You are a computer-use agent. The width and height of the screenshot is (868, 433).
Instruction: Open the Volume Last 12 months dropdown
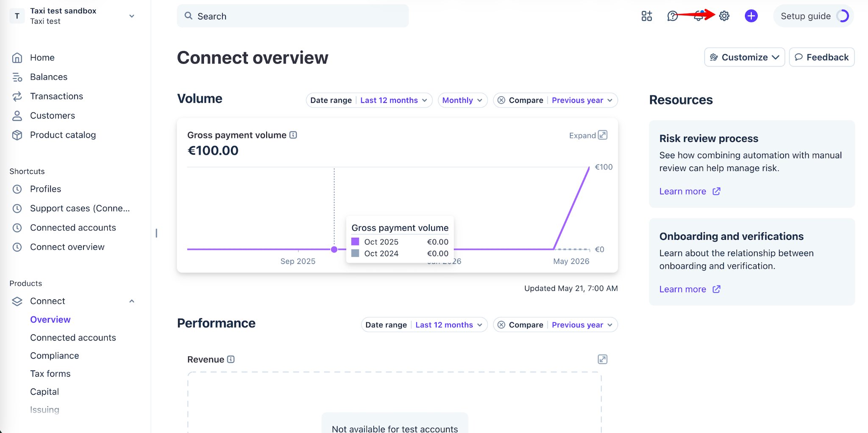tap(394, 100)
